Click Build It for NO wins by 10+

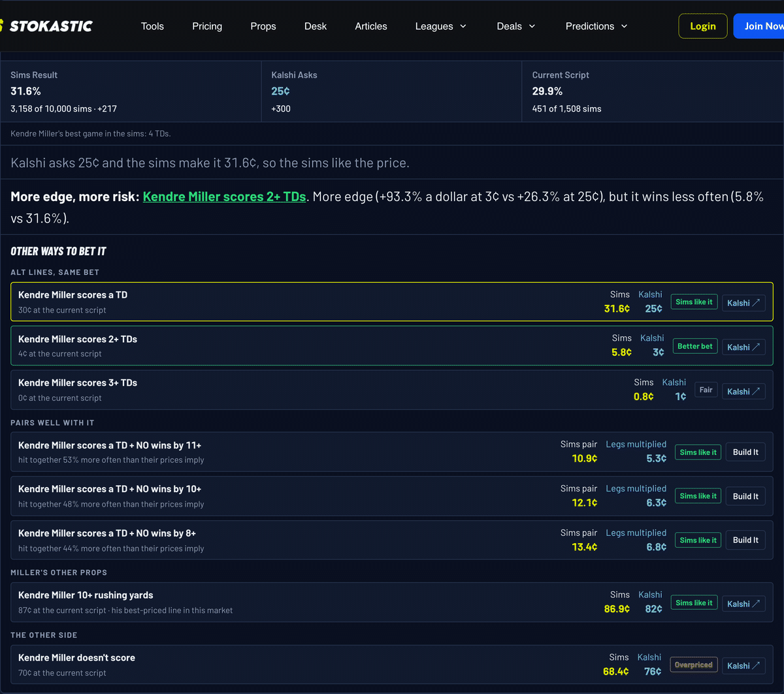click(745, 496)
